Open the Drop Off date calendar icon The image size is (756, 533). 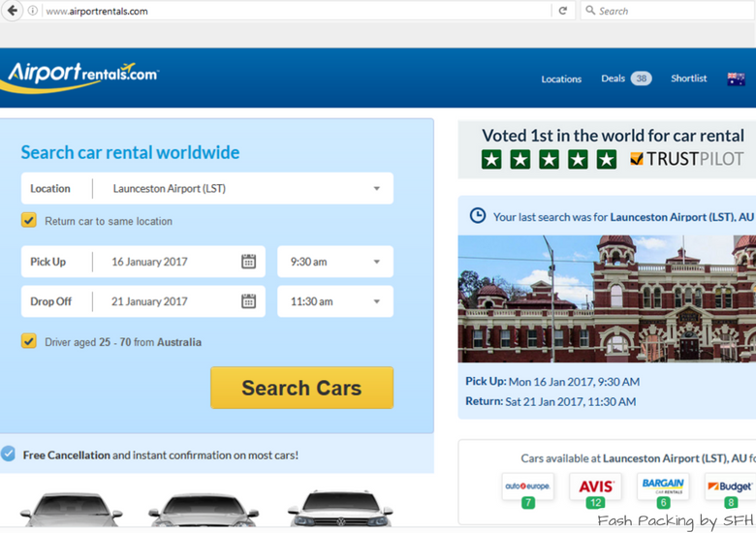coord(248,301)
